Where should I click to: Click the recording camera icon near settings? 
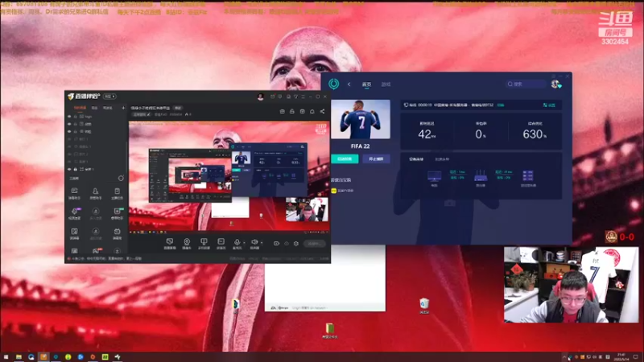click(276, 244)
